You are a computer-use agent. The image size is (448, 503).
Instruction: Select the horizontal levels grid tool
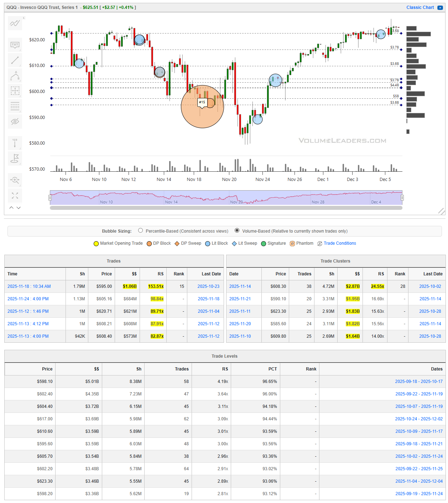point(15,106)
